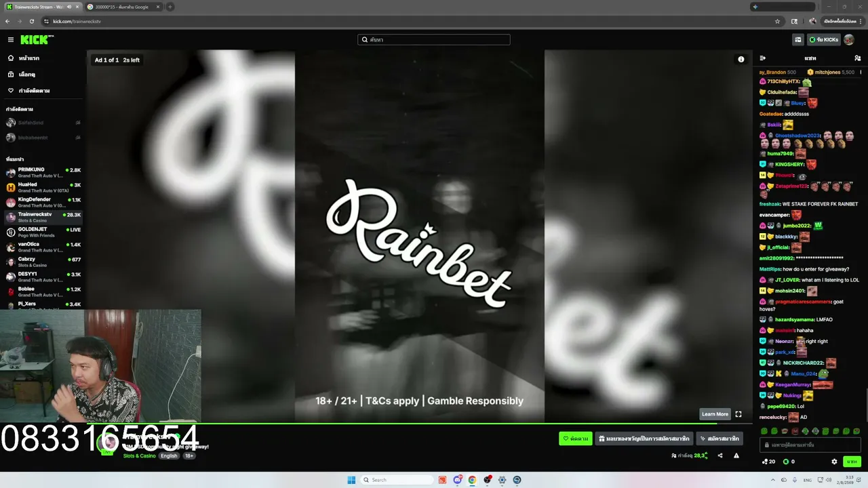868x488 pixels.
Task: Click the channel points balance showing 20
Action: (x=768, y=462)
